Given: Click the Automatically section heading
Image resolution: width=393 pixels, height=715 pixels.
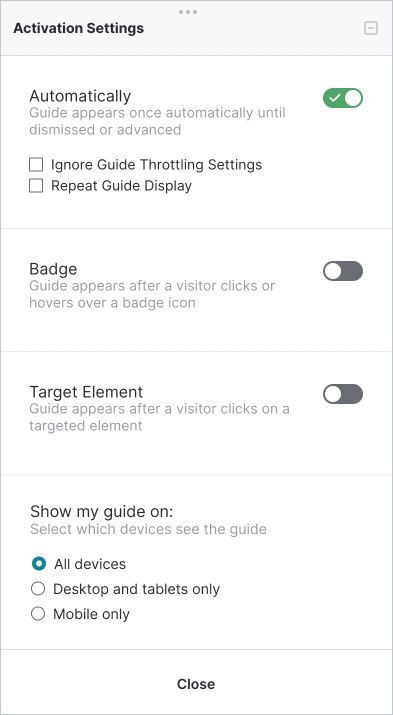Looking at the screenshot, I should pos(80,96).
